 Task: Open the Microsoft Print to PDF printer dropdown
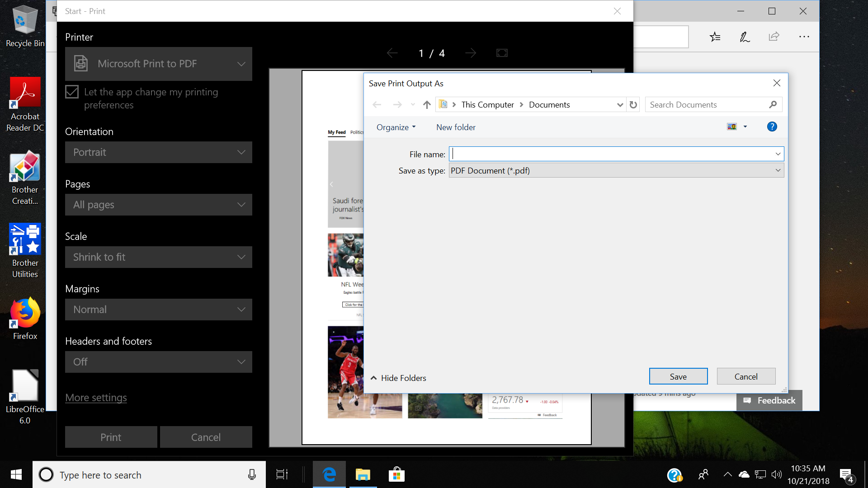(x=159, y=64)
